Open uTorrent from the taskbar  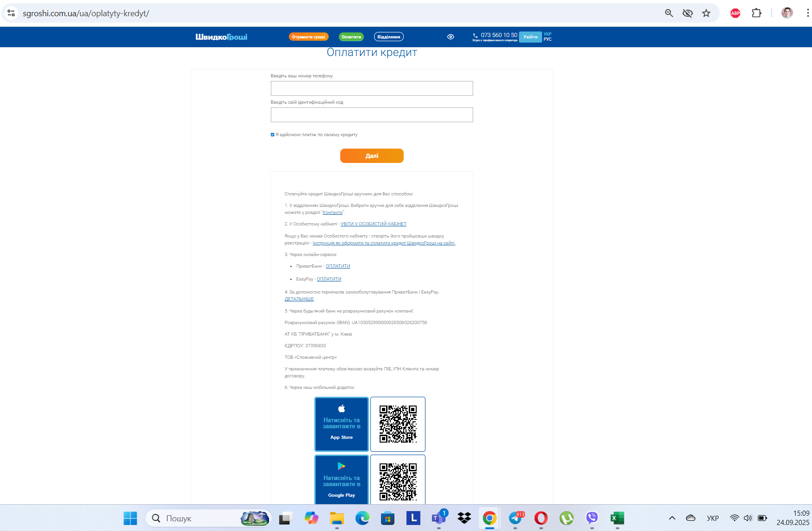click(566, 518)
